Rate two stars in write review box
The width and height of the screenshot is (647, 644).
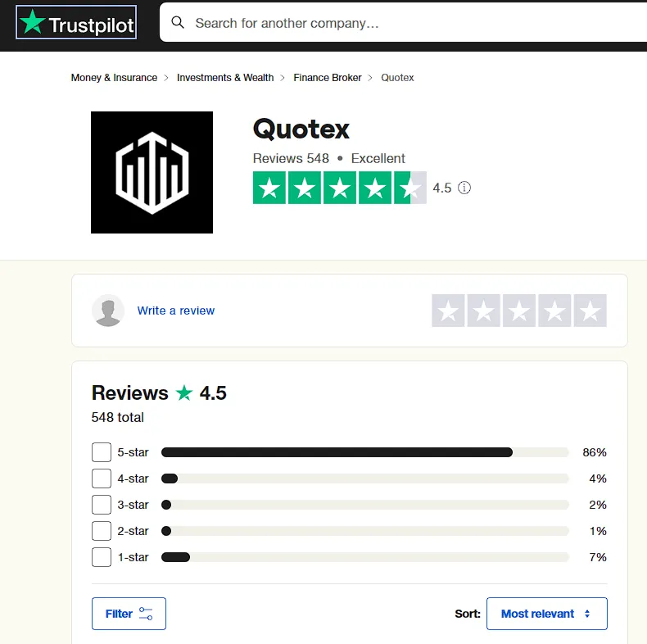click(483, 311)
